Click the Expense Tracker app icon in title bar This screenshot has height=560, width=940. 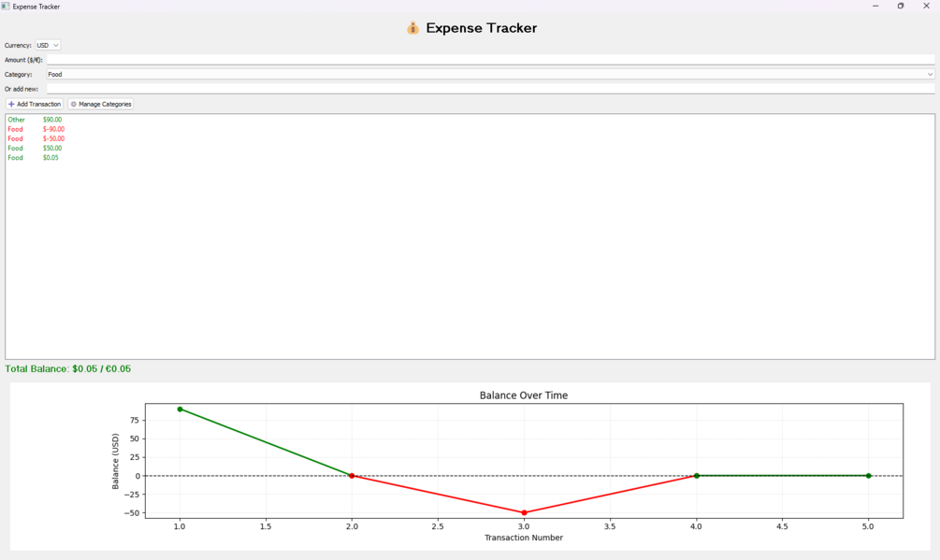pyautogui.click(x=6, y=7)
